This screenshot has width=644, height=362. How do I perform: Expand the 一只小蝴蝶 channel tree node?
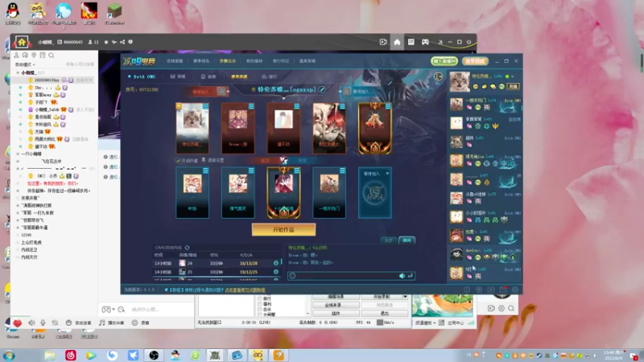(18, 154)
